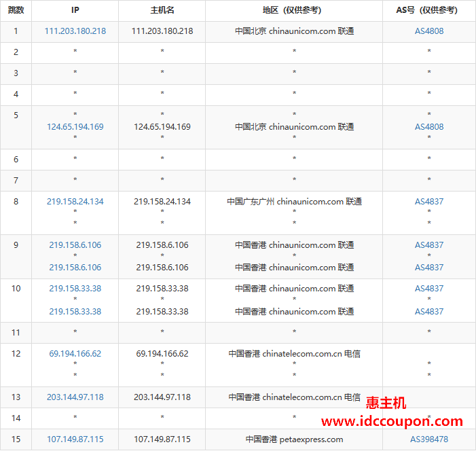This screenshot has width=476, height=451.
Task: Click hop number 3 cell
Action: [16, 73]
